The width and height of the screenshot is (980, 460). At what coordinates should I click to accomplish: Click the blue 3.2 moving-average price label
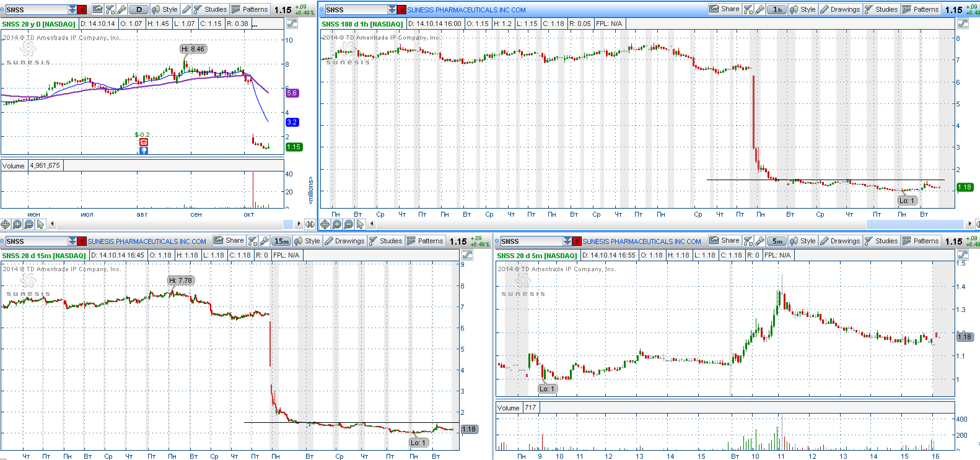(x=292, y=122)
